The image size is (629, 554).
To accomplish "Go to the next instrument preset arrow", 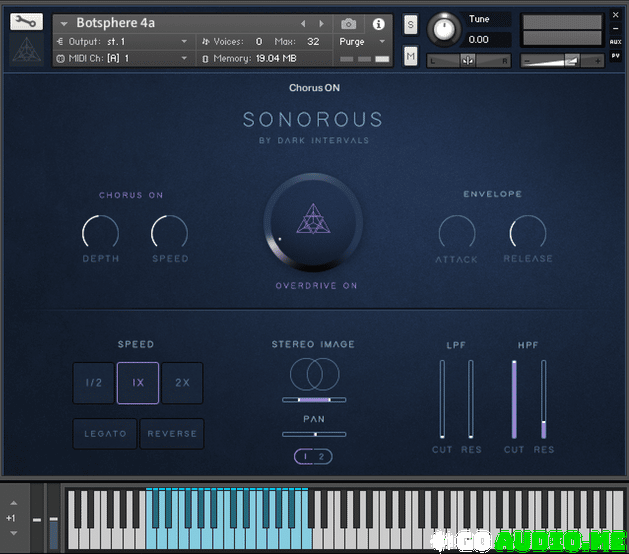I will [x=321, y=24].
